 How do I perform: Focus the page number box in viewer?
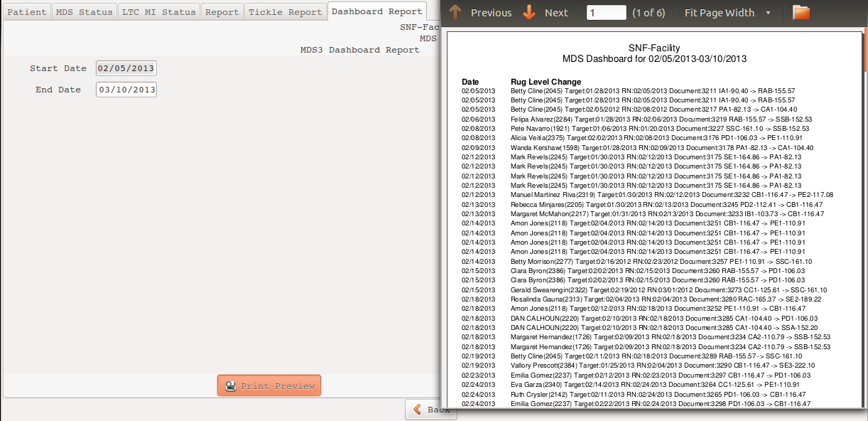click(x=606, y=13)
